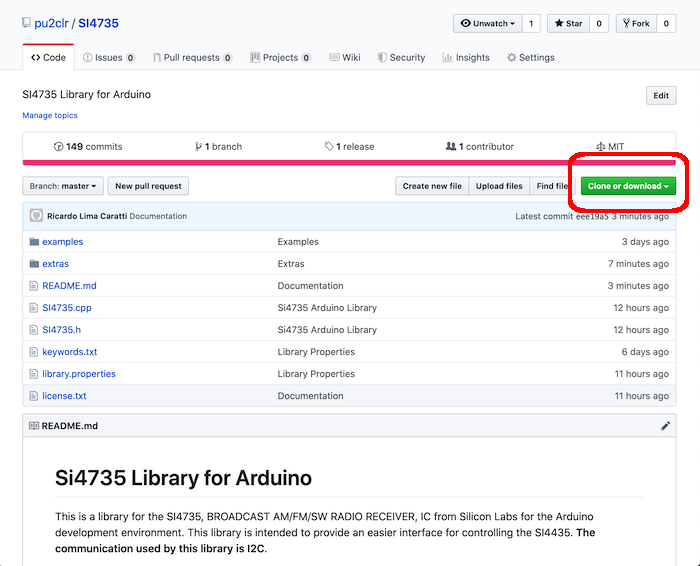Go to the Security tab

click(x=401, y=57)
